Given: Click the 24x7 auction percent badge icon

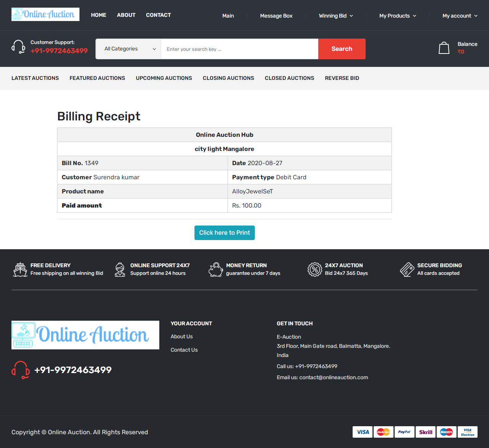Looking at the screenshot, I should (315, 269).
